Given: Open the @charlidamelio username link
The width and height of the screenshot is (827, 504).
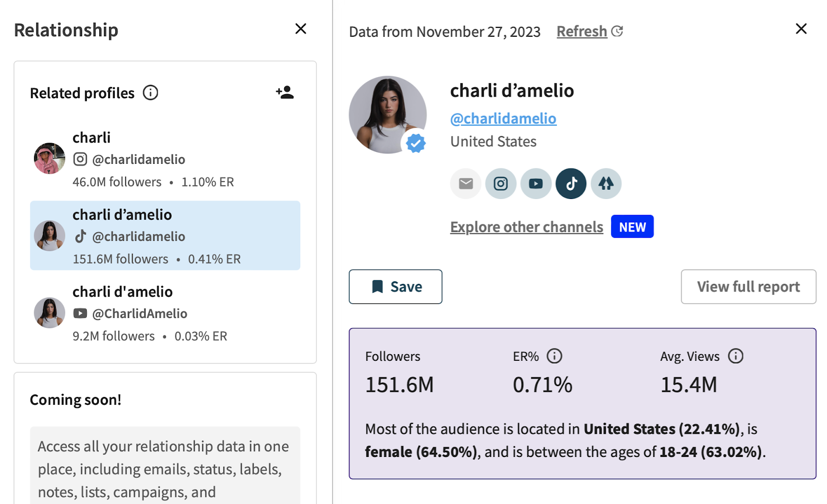Looking at the screenshot, I should point(503,118).
